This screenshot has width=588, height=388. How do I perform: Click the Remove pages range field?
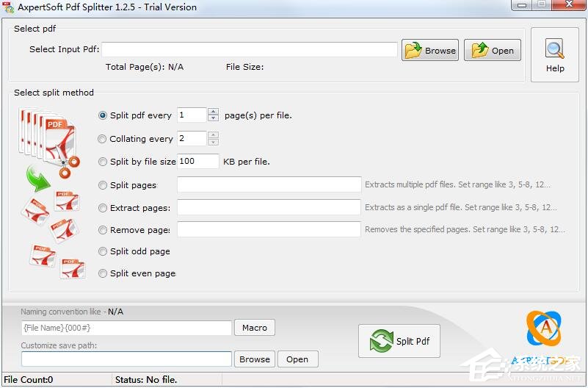pyautogui.click(x=269, y=229)
